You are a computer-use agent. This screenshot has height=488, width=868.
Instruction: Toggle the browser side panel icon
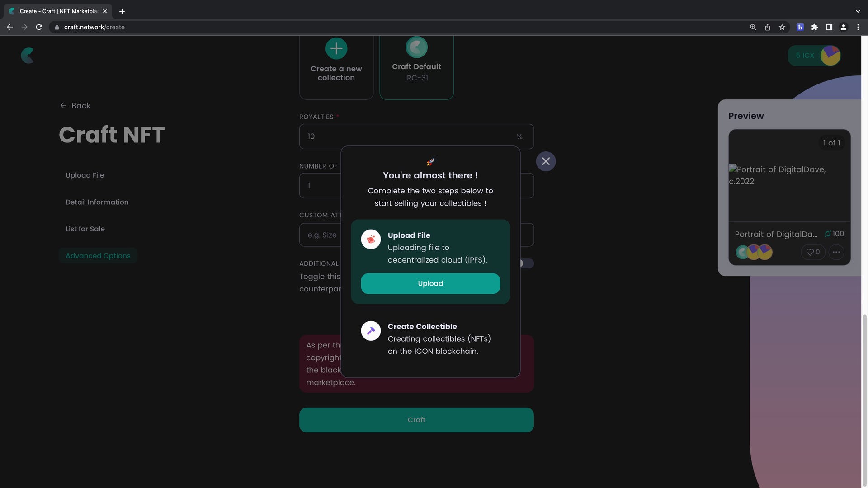[x=829, y=27]
